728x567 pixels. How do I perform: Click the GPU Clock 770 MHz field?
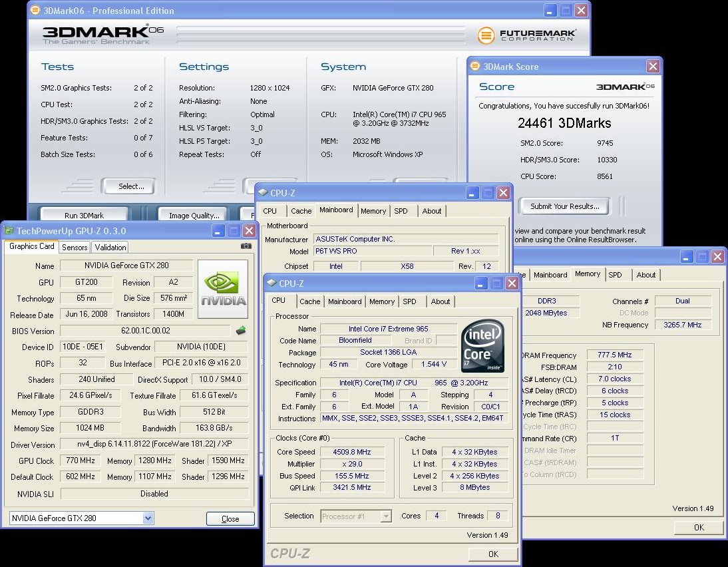point(81,461)
